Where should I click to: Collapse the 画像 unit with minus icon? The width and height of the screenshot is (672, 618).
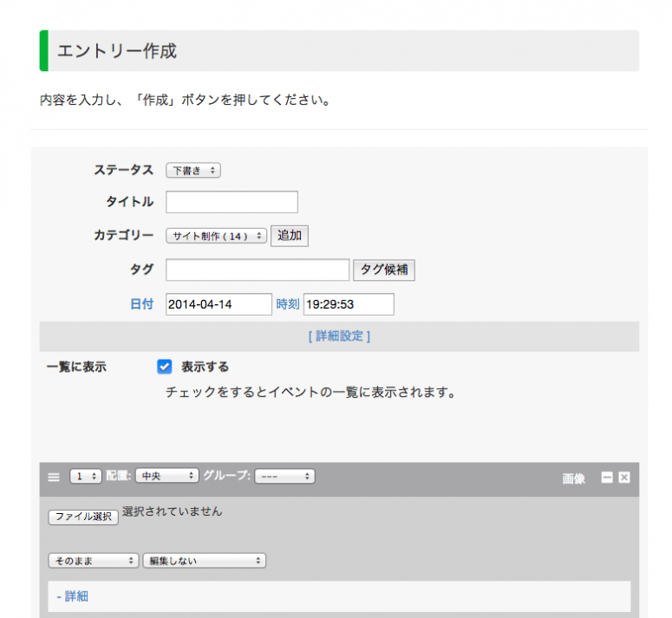tap(607, 478)
